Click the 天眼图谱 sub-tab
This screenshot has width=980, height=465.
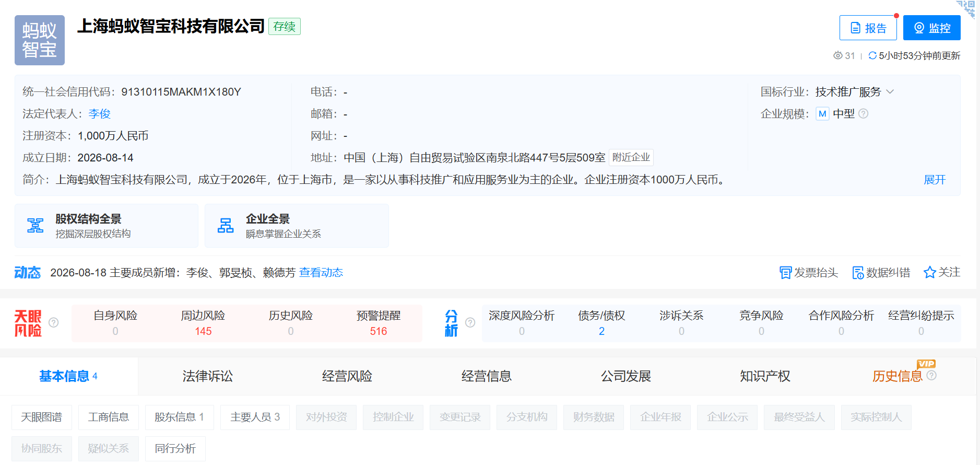[41, 417]
